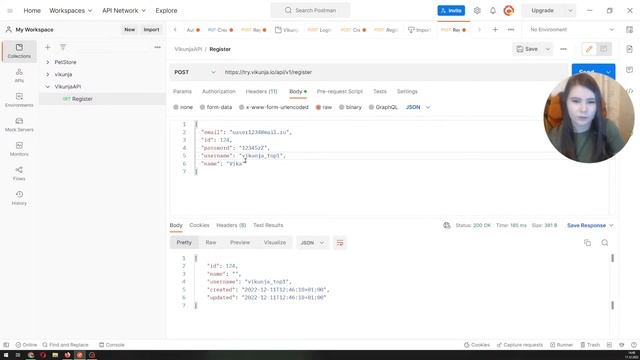Open the settings gear icon
The width and height of the screenshot is (640, 360).
(x=477, y=11)
